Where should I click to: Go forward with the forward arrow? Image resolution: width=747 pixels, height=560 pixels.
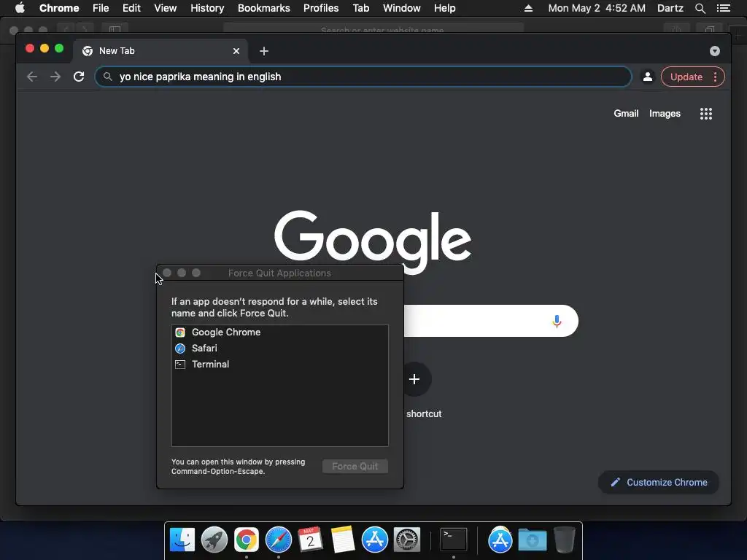[x=55, y=77]
